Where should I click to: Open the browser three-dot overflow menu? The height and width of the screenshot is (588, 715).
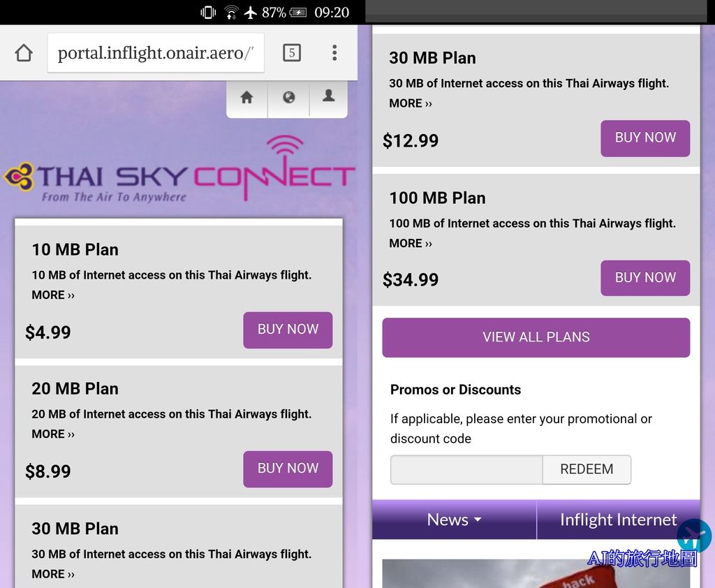[334, 53]
